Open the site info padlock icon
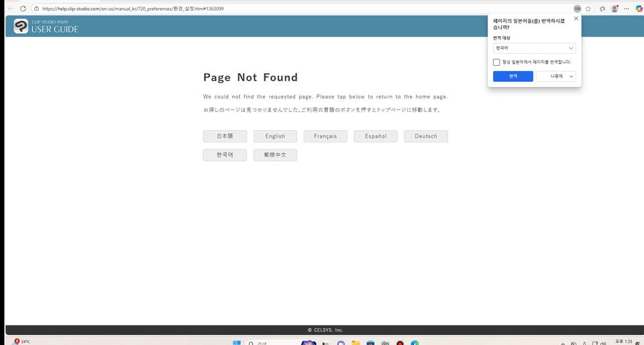 click(x=36, y=9)
